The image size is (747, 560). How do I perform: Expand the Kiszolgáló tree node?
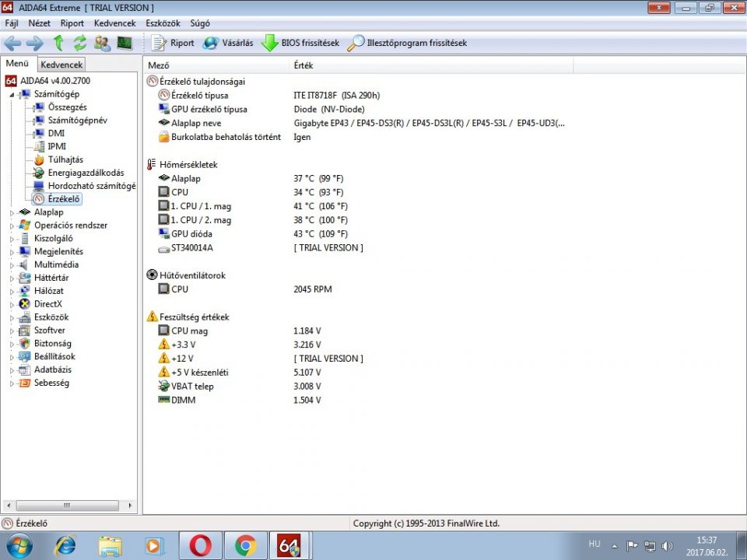(x=12, y=239)
